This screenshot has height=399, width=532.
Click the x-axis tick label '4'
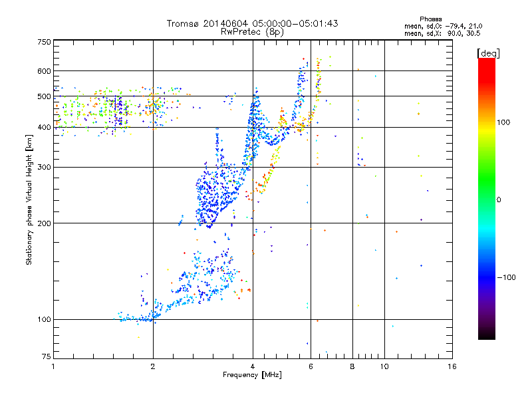point(253,366)
